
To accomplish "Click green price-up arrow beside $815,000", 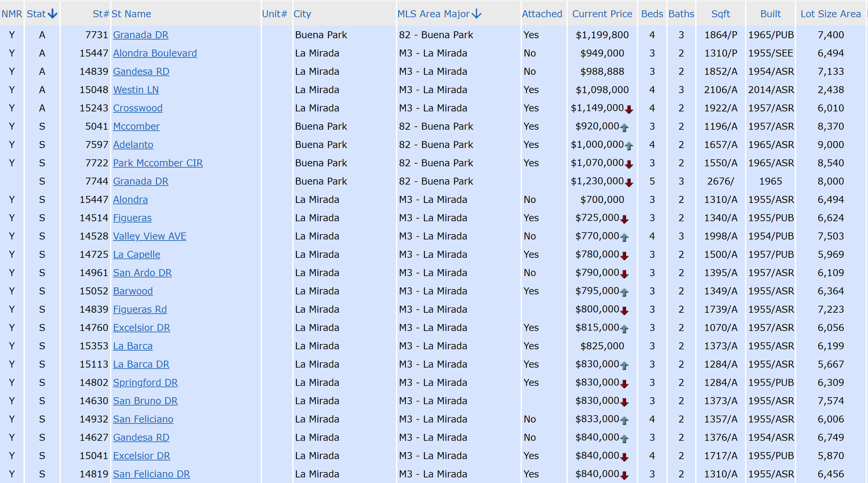I will pyautogui.click(x=624, y=329).
